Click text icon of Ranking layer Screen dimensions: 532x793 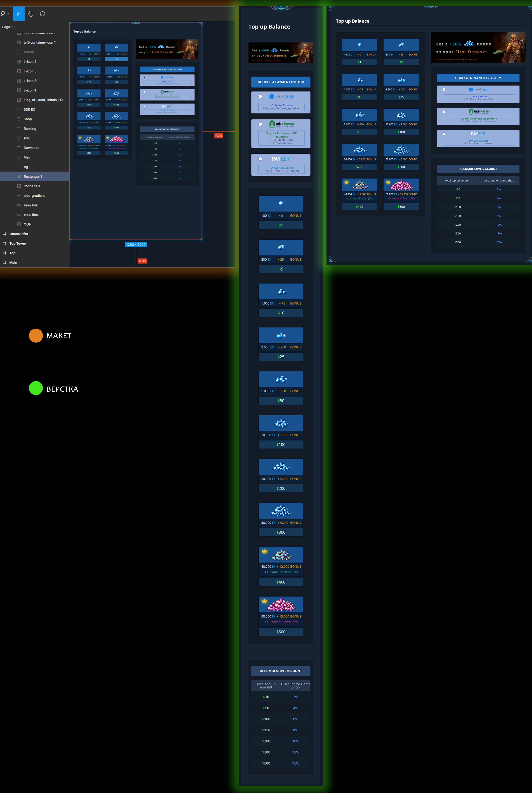click(x=19, y=129)
